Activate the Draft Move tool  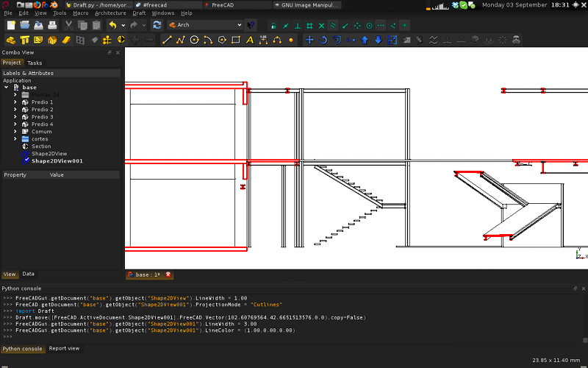pyautogui.click(x=309, y=40)
